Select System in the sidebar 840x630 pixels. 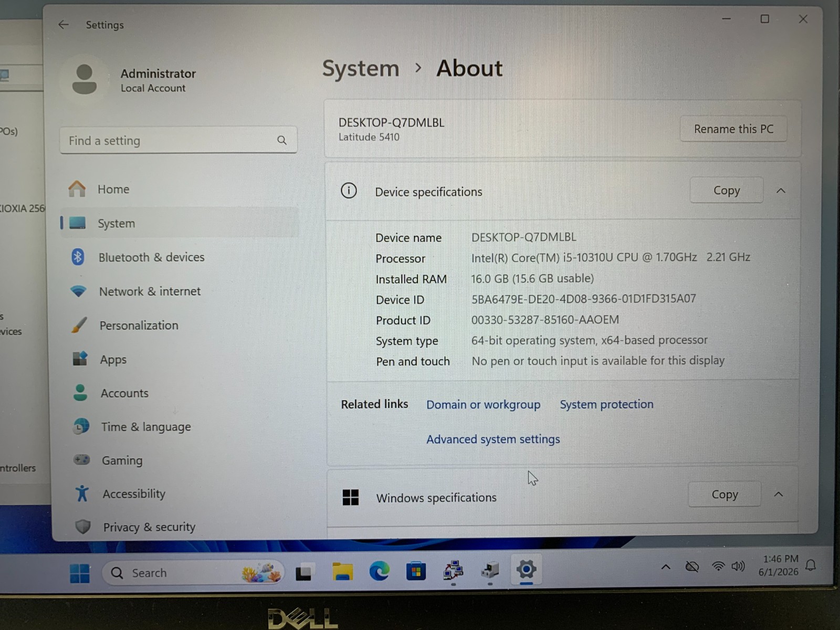178,223
